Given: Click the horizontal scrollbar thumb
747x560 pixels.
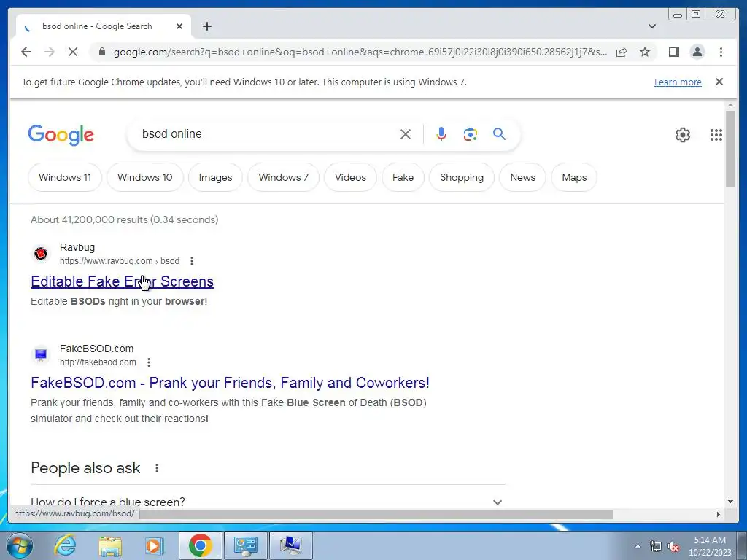Looking at the screenshot, I should pos(376,514).
